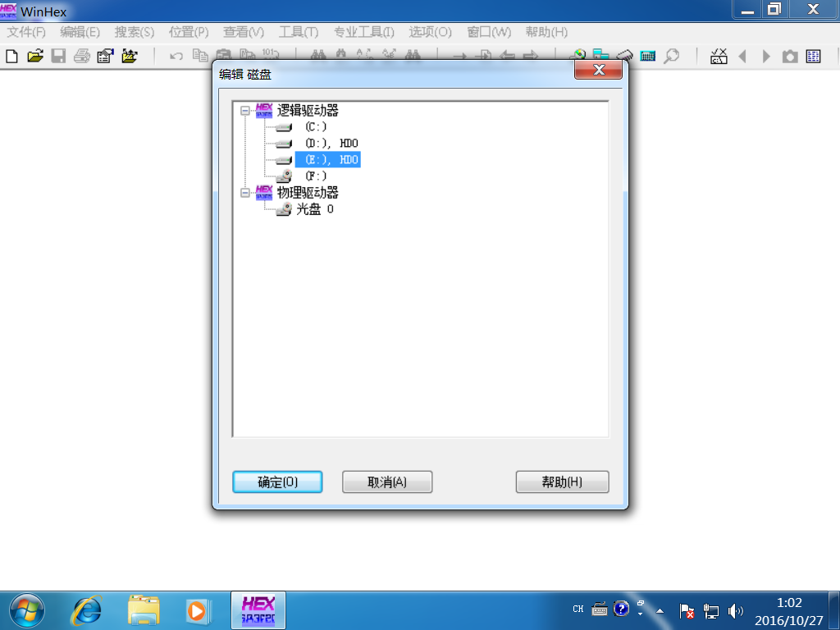Screen dimensions: 840x630
Task: Open the 文件(F) menu
Action: pyautogui.click(x=26, y=32)
